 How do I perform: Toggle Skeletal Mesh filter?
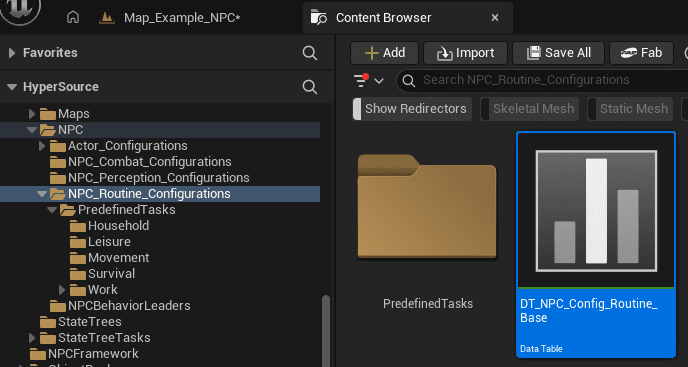530,109
